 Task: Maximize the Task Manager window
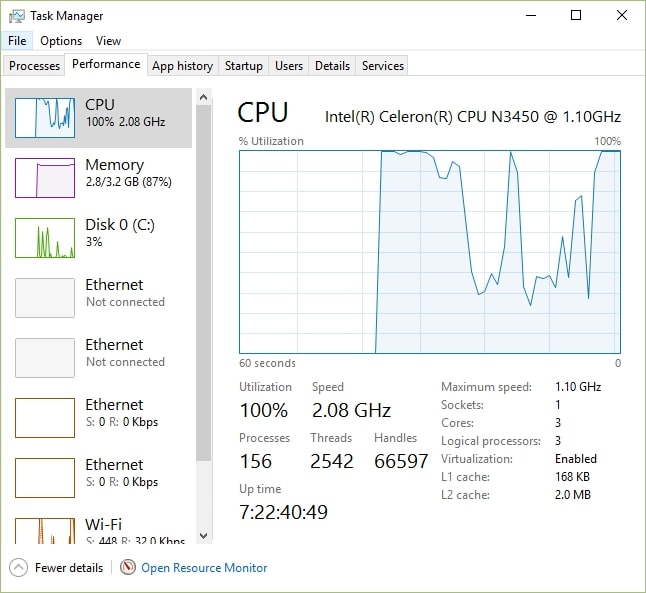tap(576, 16)
